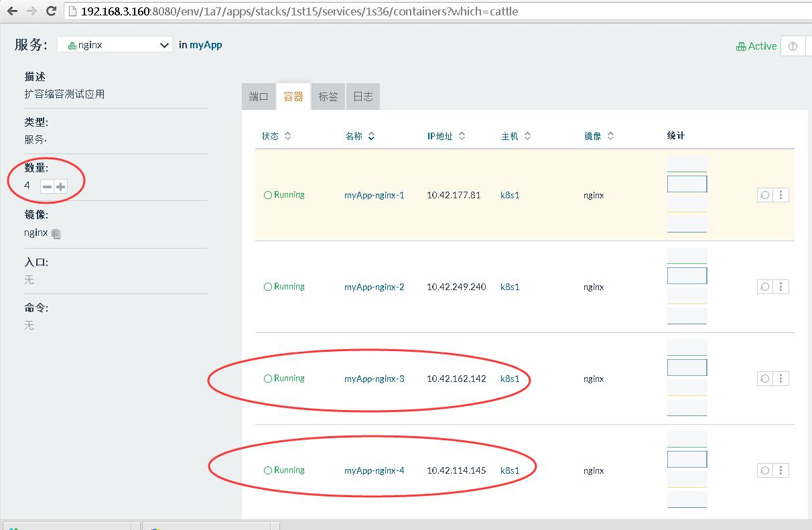The height and width of the screenshot is (530, 812).
Task: Click the nginx image cell in myApp-nginx-1 row
Action: pos(594,196)
